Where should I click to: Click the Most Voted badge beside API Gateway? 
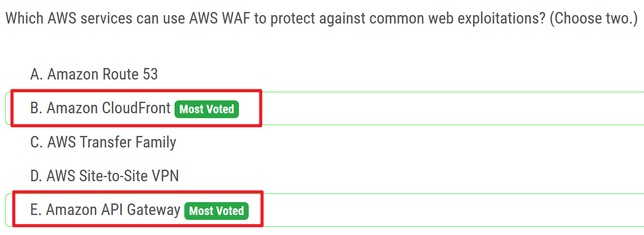tap(216, 211)
